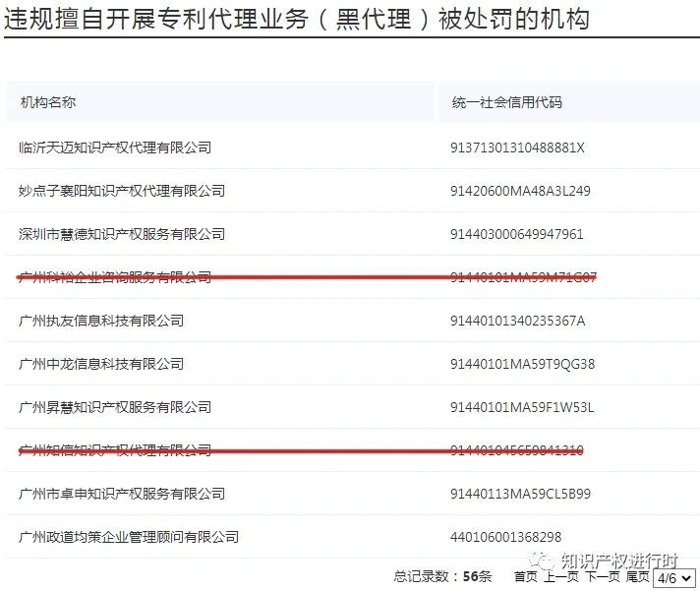Go to first page via 首页 link

point(525,576)
